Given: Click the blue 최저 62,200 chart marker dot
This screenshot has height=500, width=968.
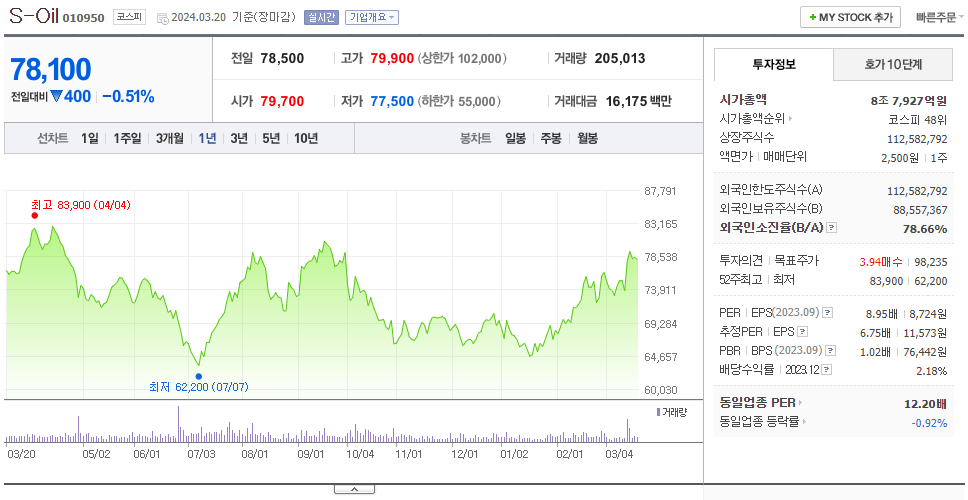Looking at the screenshot, I should pyautogui.click(x=199, y=376).
